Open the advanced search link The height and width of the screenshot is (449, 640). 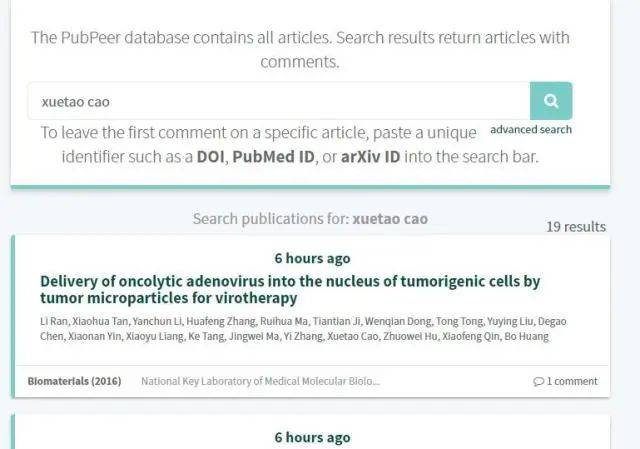pos(531,130)
